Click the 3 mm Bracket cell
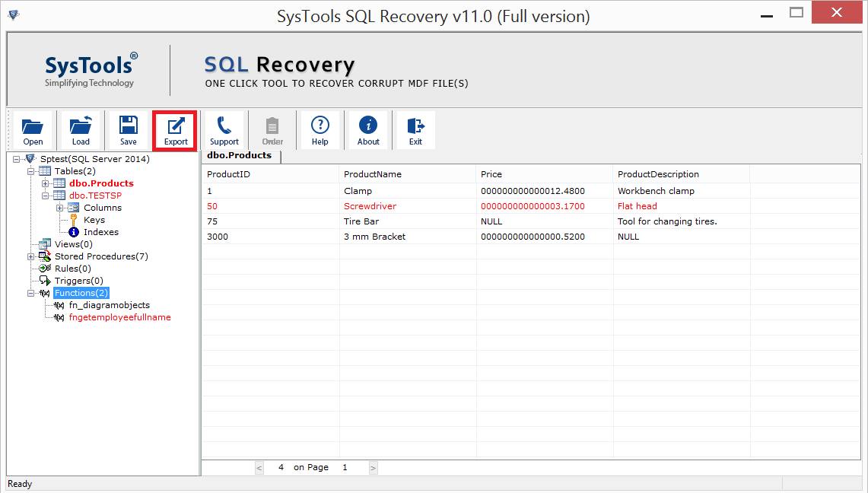This screenshot has width=868, height=493. 407,237
